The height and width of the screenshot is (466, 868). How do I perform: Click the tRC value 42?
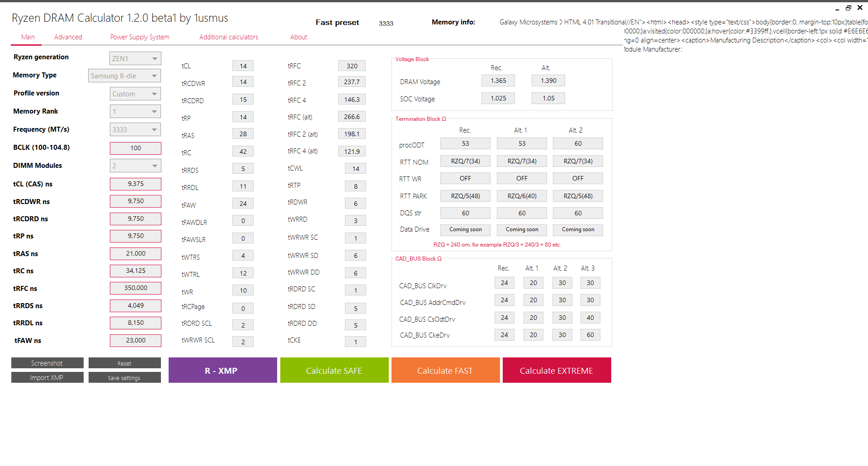[x=243, y=152]
